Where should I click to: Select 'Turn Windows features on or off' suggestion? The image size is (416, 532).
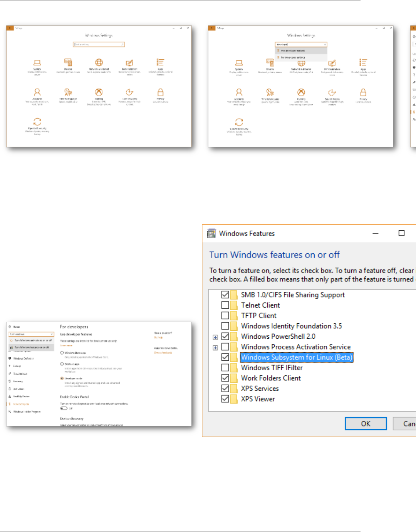click(x=31, y=347)
